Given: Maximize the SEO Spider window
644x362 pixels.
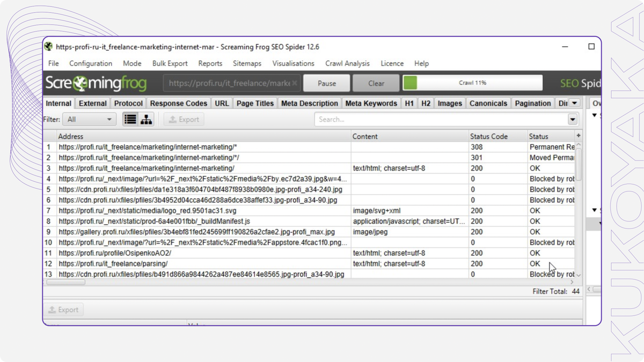Looking at the screenshot, I should coord(591,47).
